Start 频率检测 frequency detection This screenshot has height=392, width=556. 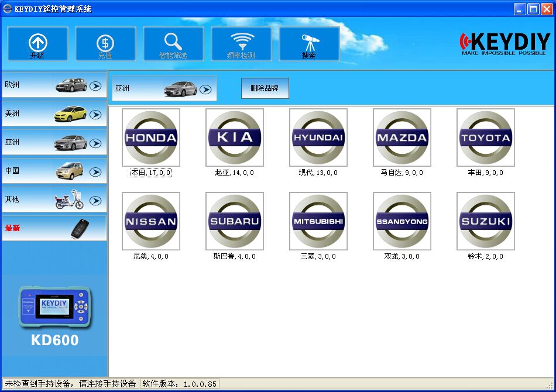click(241, 44)
